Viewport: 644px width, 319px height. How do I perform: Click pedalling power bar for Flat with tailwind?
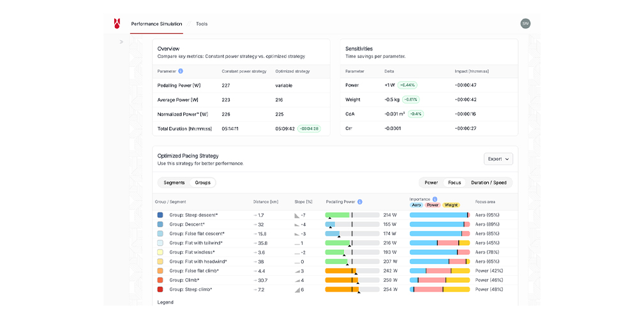(x=352, y=243)
